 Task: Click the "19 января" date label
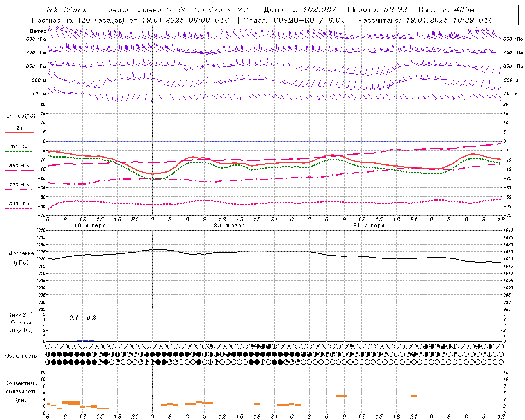pos(90,226)
